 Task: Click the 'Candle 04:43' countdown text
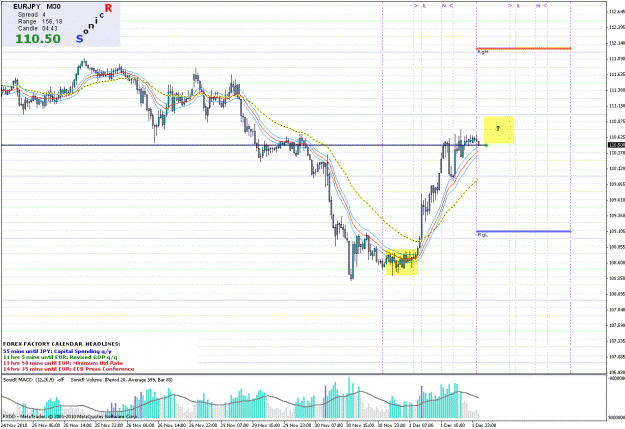tap(37, 29)
